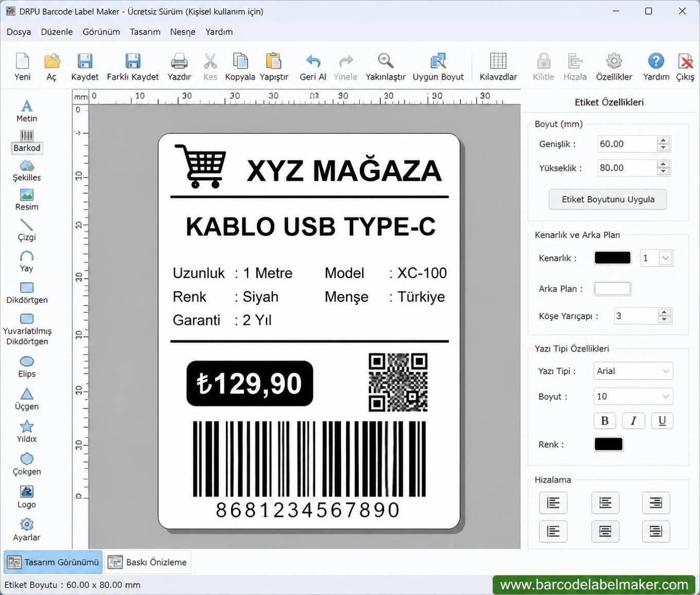Open Özellikler properties from toolbar
700x595 pixels.
click(614, 67)
